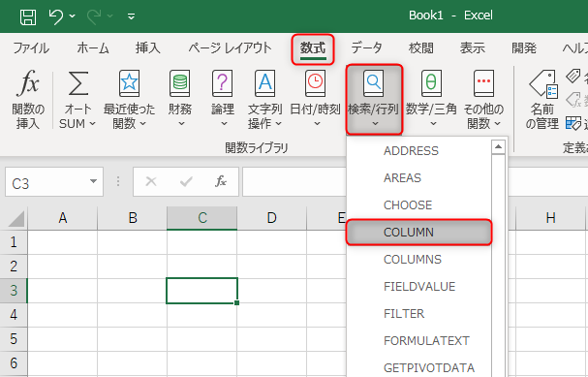Open 数学/三角 functions icon
This screenshot has height=377, width=588.
(x=431, y=83)
